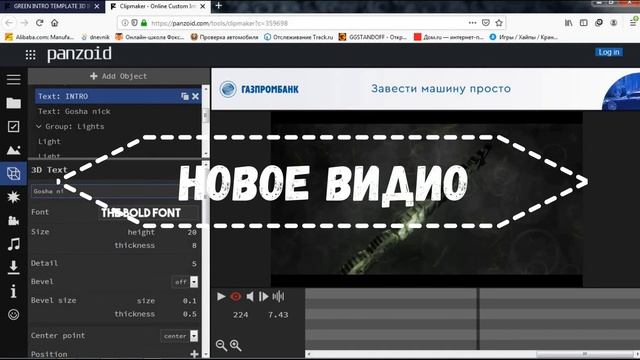
Task: Select the first Light object
Action: click(x=49, y=141)
